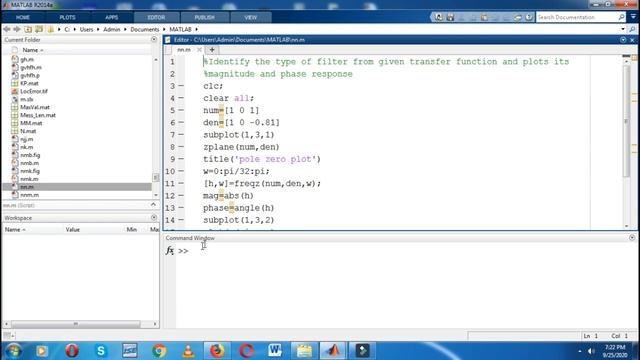Expand path arrow after MATLAB folder
Screen dimensions: 640x360
[x=196, y=29]
